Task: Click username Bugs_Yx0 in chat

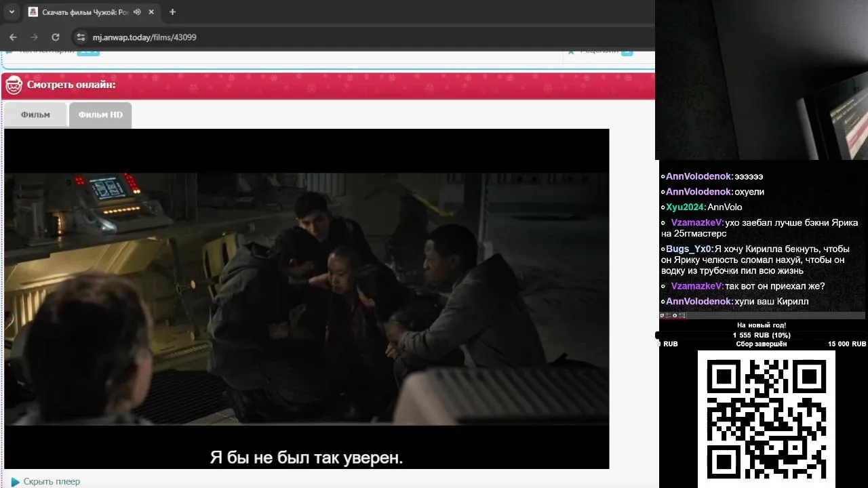Action: click(x=690, y=249)
